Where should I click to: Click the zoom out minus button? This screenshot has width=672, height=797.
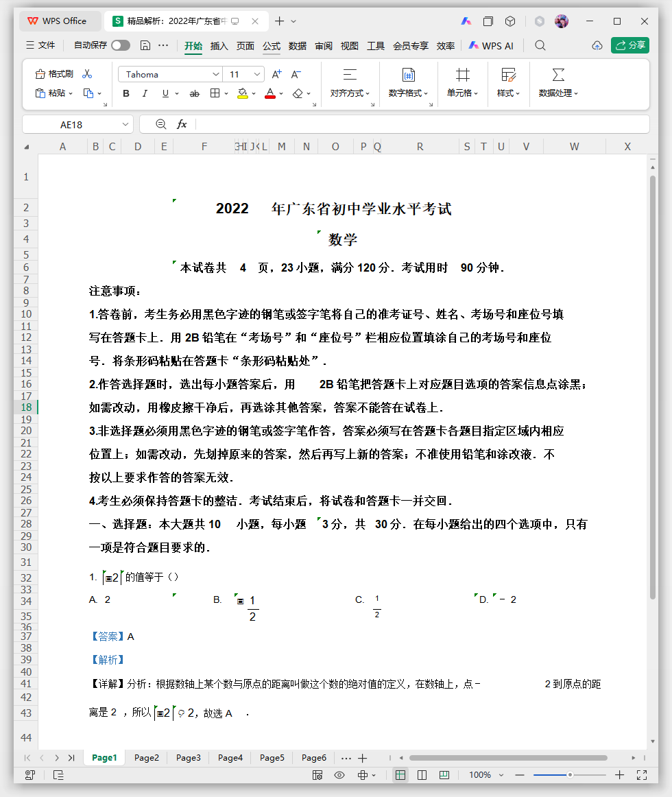pos(520,774)
